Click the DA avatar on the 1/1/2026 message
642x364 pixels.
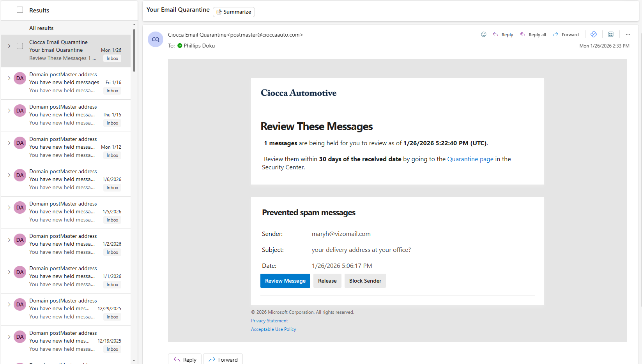[20, 272]
